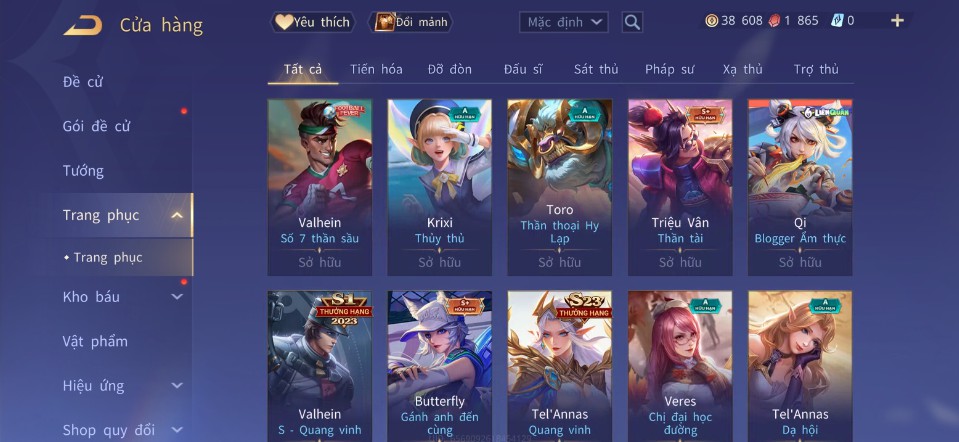The image size is (959, 442).
Task: Open the Tướng sidebar menu
Action: pyautogui.click(x=83, y=171)
